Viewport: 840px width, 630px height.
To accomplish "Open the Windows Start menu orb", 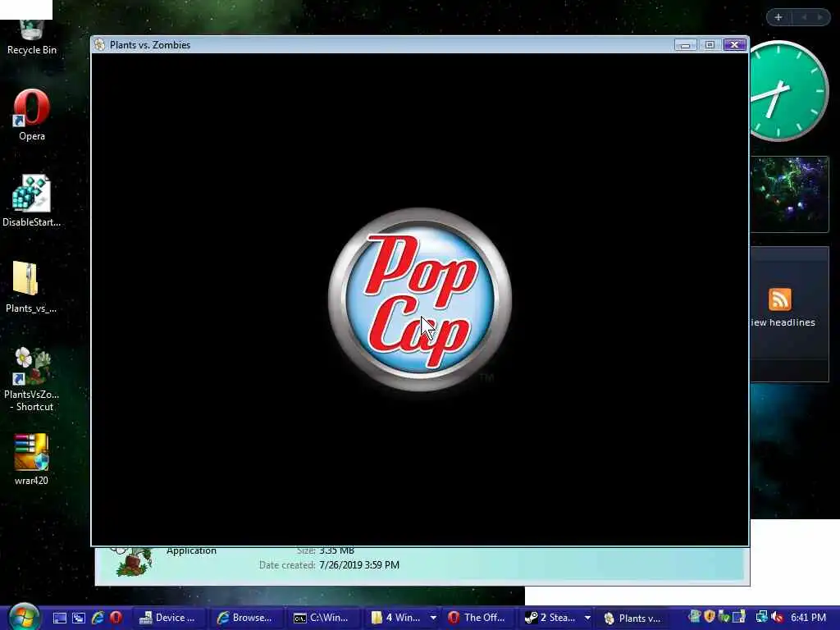I will click(24, 617).
